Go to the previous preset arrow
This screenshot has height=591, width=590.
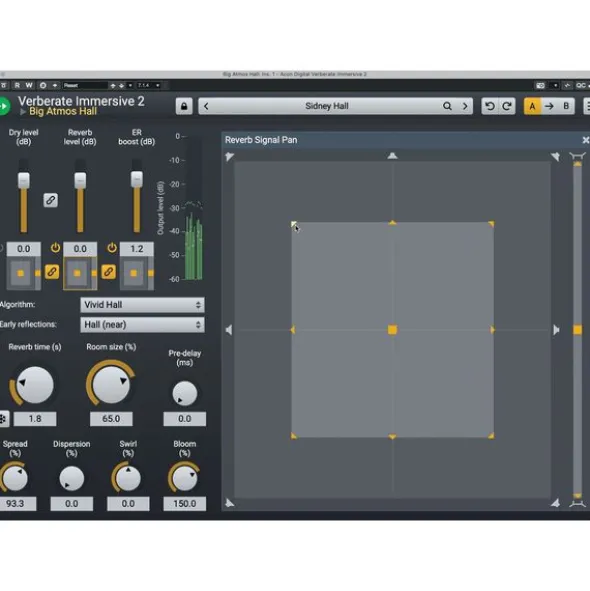[206, 106]
